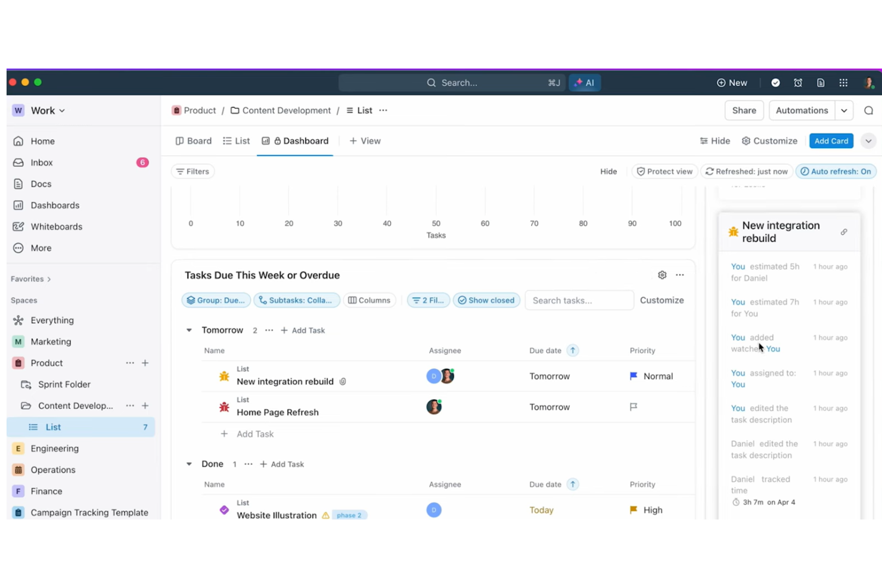Open the apps grid icon near your avatar
The width and height of the screenshot is (882, 588).
(843, 82)
